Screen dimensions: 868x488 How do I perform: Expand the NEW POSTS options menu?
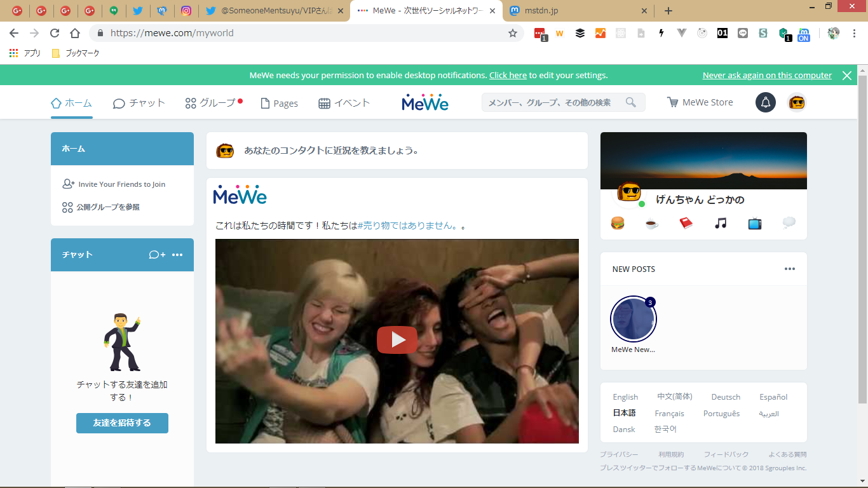coord(789,269)
